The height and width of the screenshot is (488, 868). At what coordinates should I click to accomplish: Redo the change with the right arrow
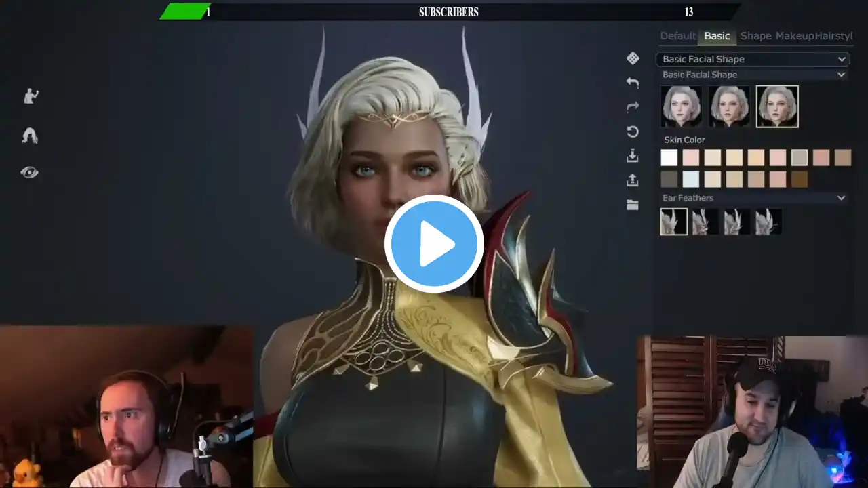coord(633,106)
